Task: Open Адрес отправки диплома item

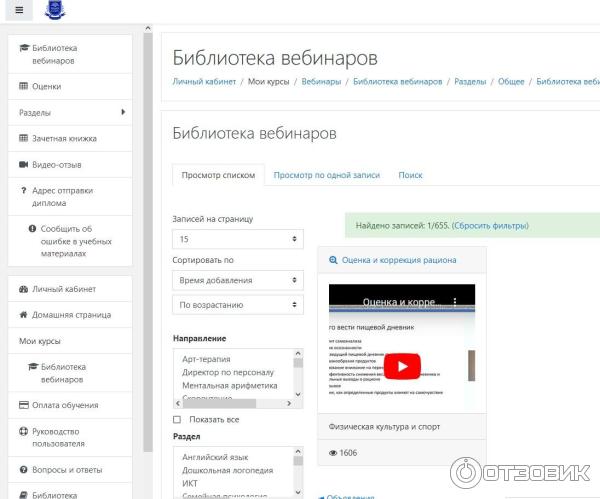Action: point(70,197)
